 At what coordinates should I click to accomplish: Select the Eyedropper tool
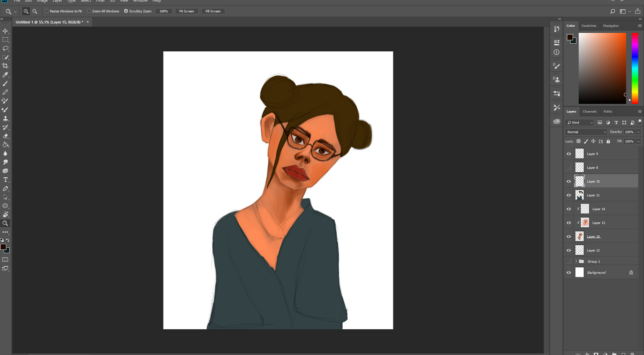click(6, 75)
